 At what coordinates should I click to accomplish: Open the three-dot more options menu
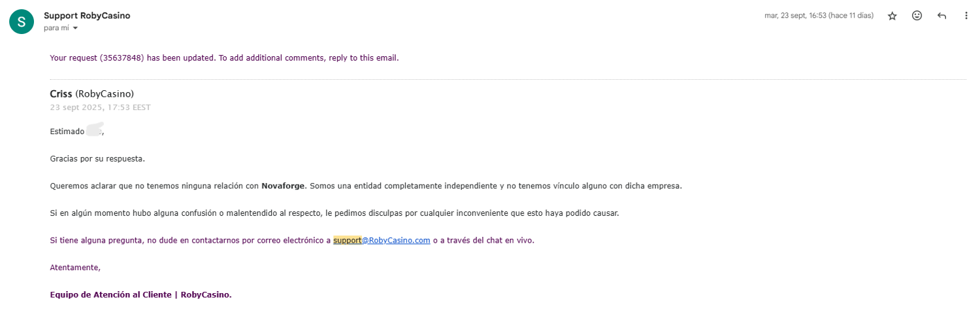pos(966,16)
